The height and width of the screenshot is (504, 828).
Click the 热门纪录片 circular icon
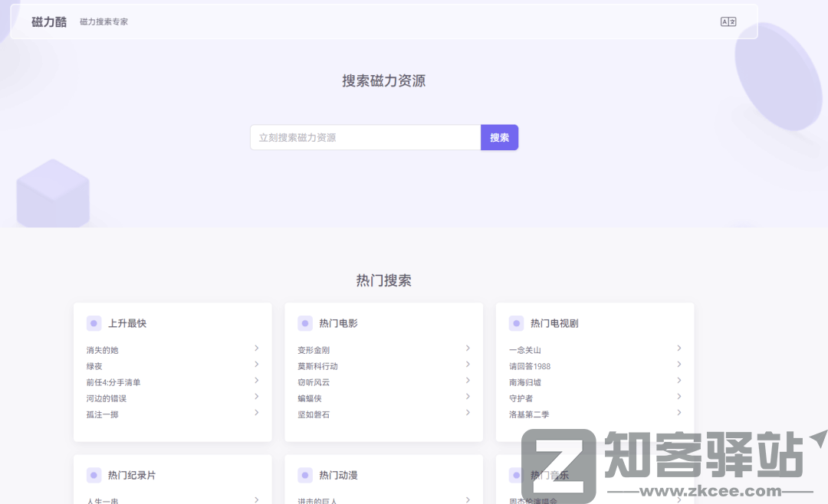coord(94,474)
